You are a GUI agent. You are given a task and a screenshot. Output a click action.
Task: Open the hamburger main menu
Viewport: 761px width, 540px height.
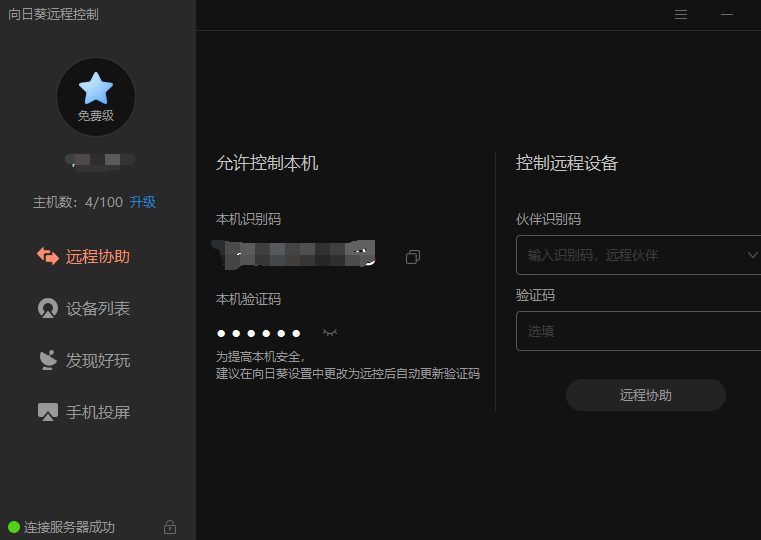click(x=680, y=15)
